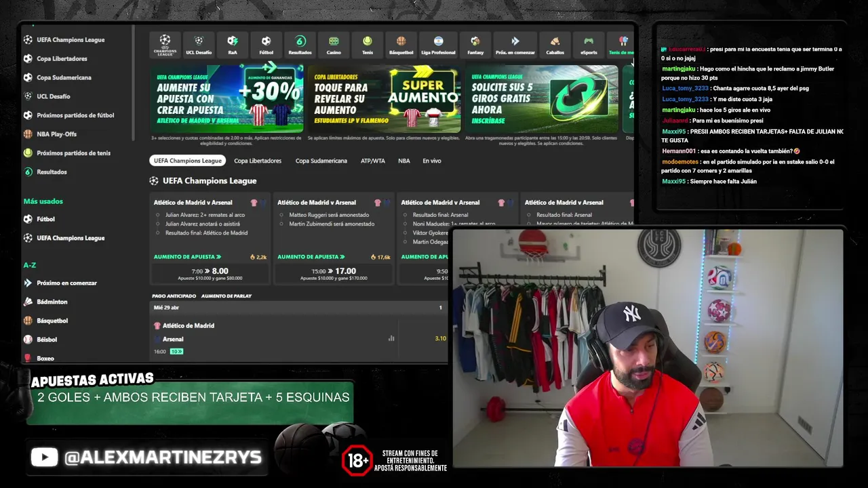Viewport: 868px width, 488px height.
Task: Open the Resultados icon in top bar
Action: (300, 45)
